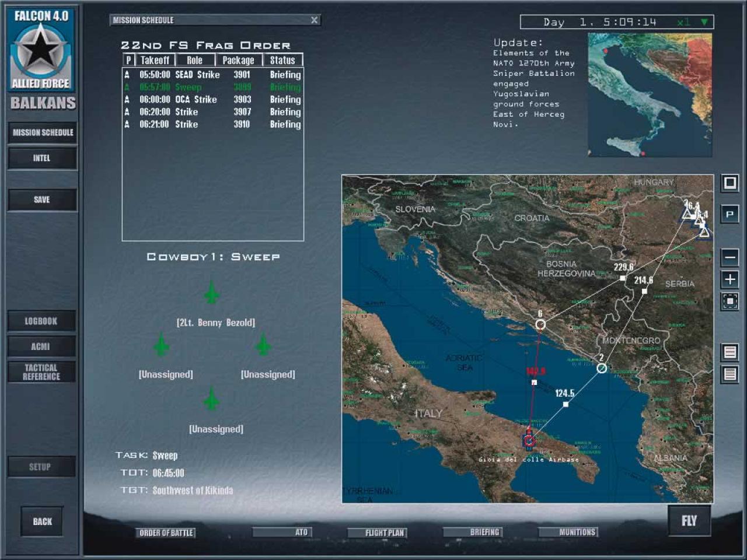This screenshot has width=747, height=560.
Task: Click the overview mini-map thumbnail
Action: click(650, 94)
